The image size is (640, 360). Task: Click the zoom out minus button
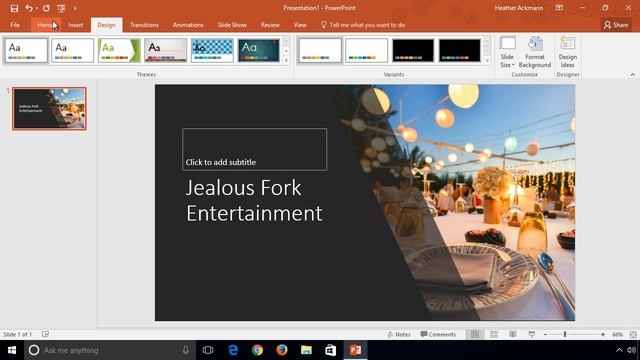pos(545,334)
